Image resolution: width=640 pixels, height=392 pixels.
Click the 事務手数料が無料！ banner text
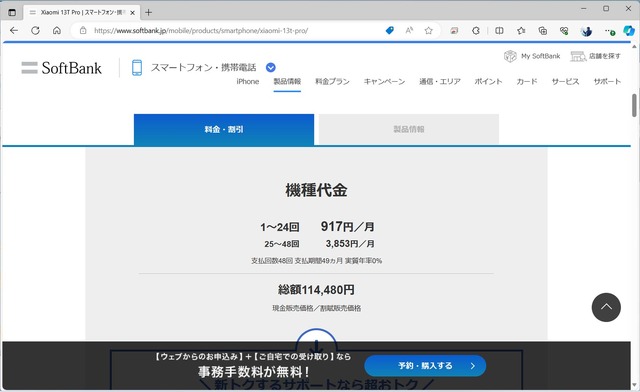pyautogui.click(x=253, y=372)
